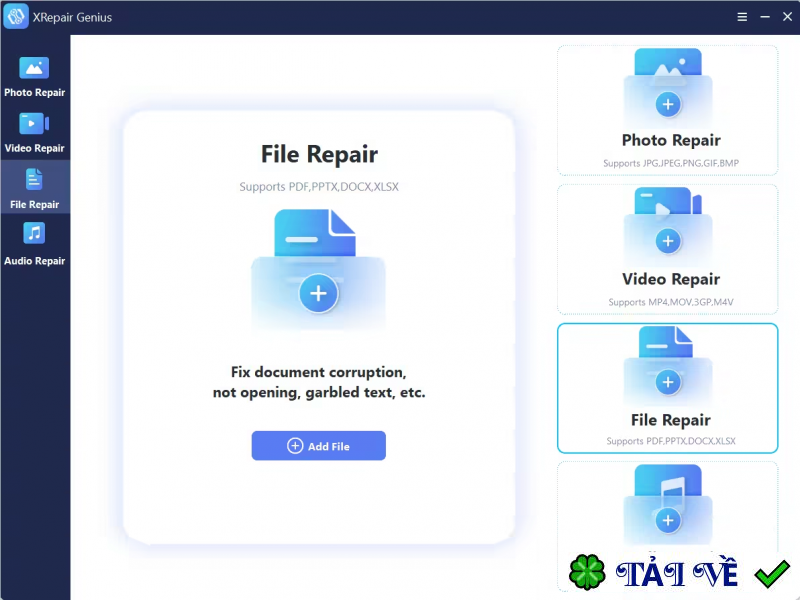
Task: Click the XRepair Genius logo in the title bar
Action: (x=15, y=16)
